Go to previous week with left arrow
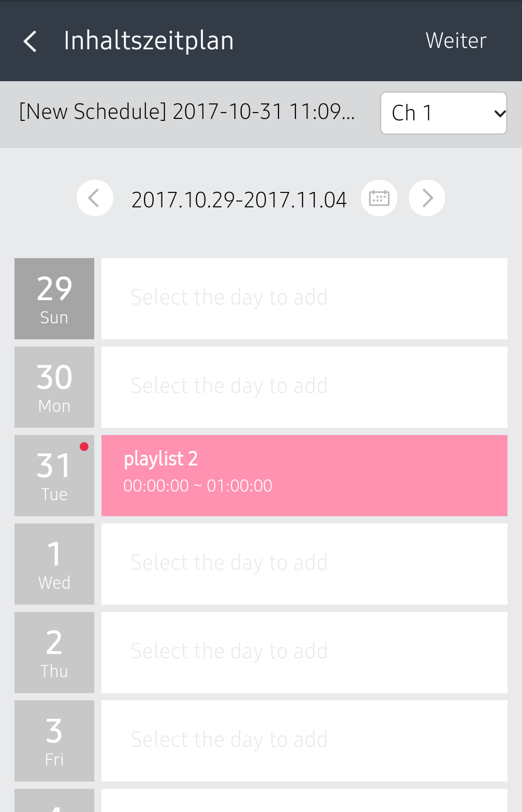522x812 pixels. [95, 198]
